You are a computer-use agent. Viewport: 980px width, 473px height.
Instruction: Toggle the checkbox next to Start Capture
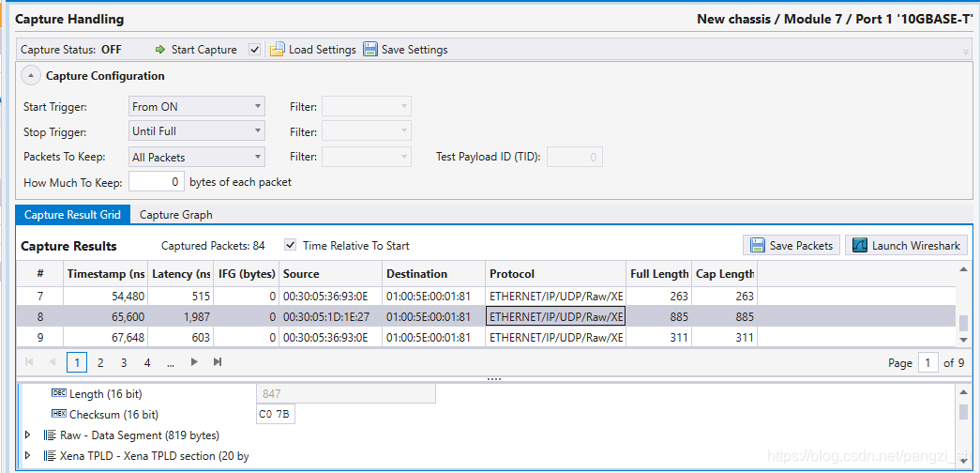pos(254,50)
